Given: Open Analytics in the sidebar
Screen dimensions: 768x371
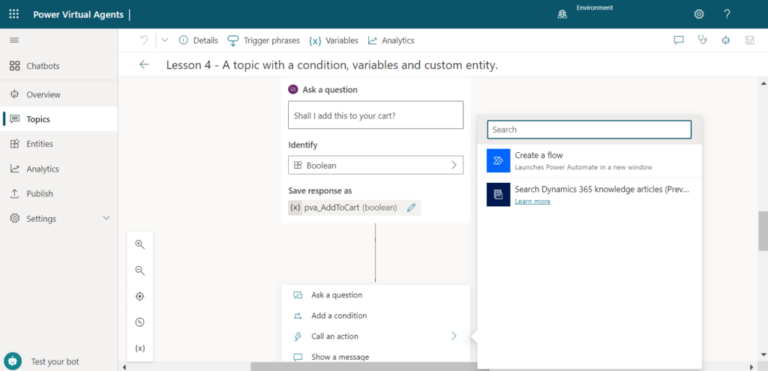Looking at the screenshot, I should pos(59,169).
